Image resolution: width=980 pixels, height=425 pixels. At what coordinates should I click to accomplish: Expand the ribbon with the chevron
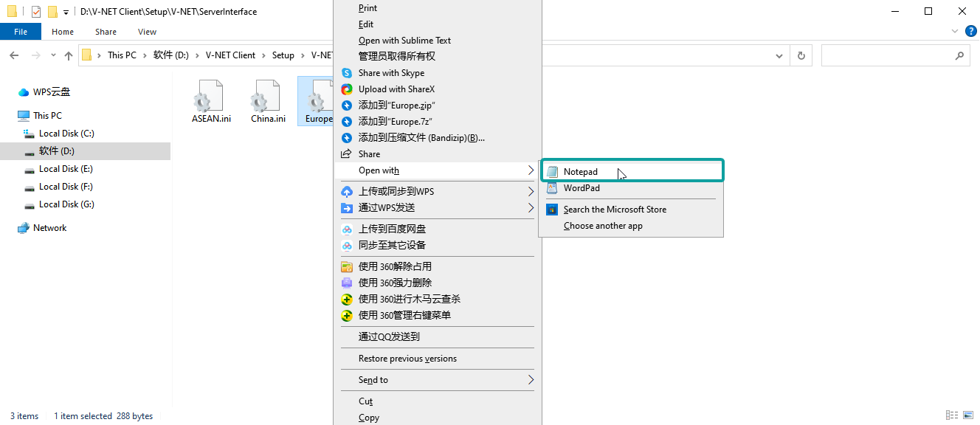(955, 31)
